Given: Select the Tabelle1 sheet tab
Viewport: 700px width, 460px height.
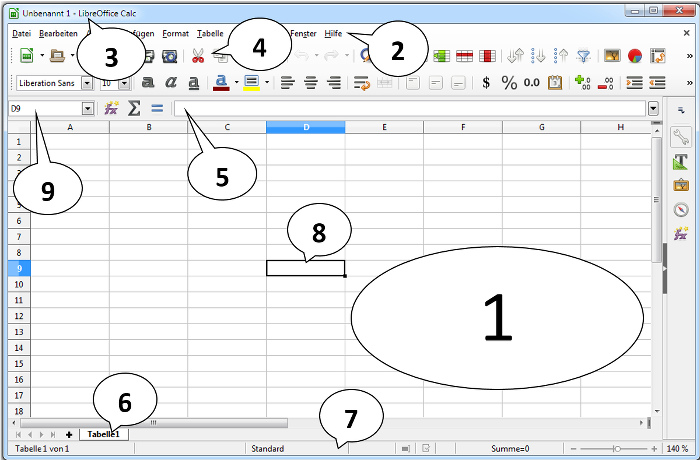Looking at the screenshot, I should [x=102, y=435].
